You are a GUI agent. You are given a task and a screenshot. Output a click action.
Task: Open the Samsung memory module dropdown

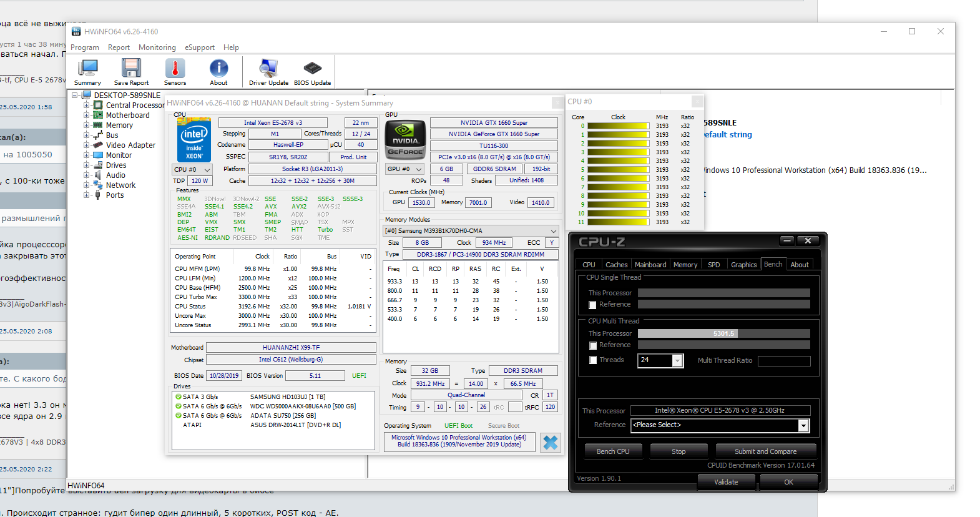point(470,230)
